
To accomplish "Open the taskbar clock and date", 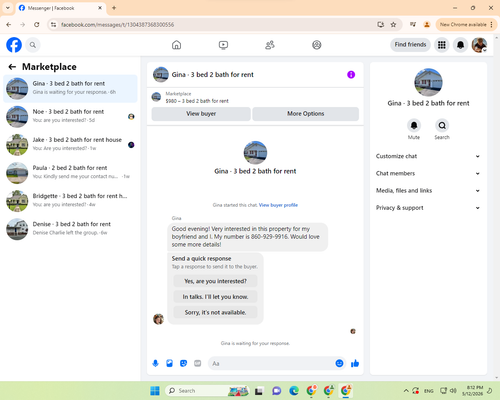I will (472, 391).
